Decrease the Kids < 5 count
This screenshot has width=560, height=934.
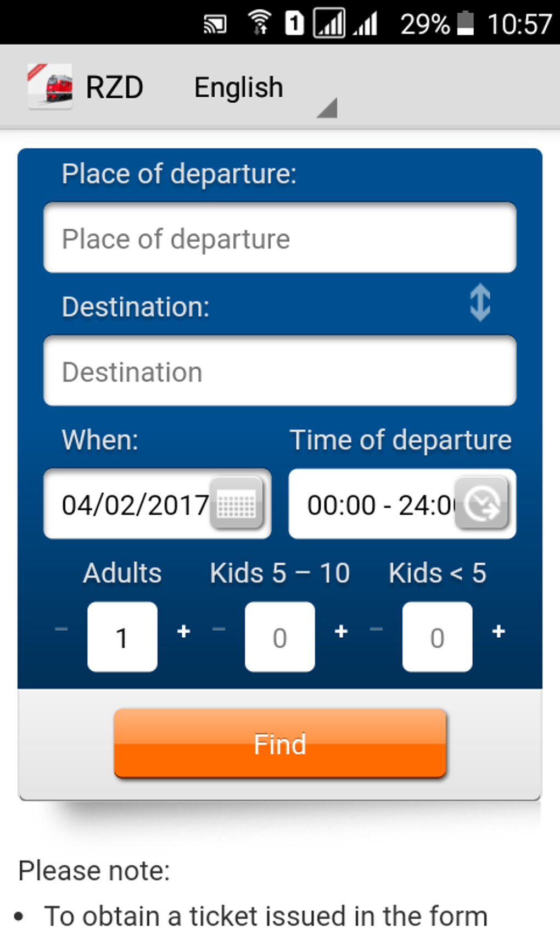pyautogui.click(x=377, y=630)
